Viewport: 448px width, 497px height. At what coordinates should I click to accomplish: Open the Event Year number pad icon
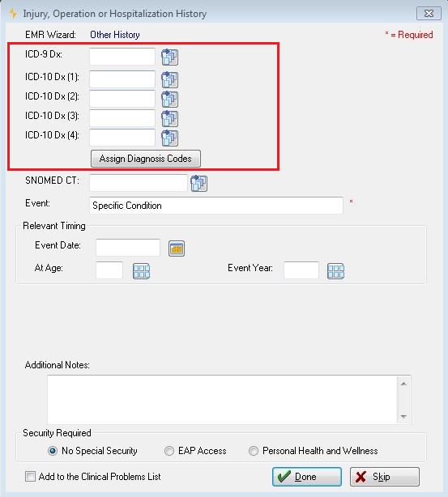pyautogui.click(x=335, y=271)
